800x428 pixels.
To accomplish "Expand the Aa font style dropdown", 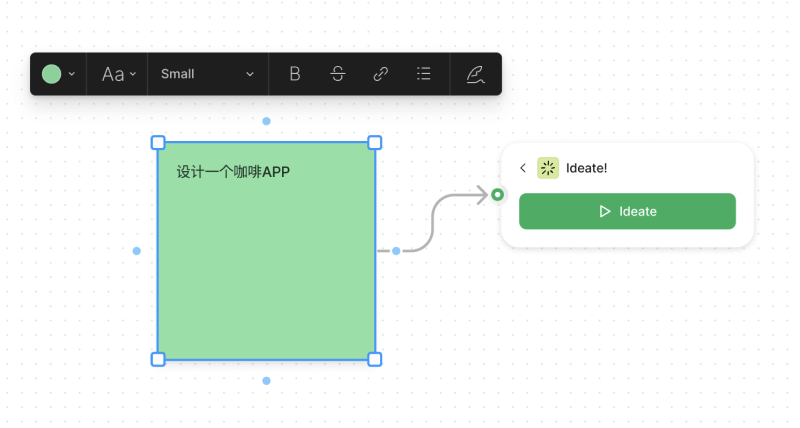I will tap(118, 74).
